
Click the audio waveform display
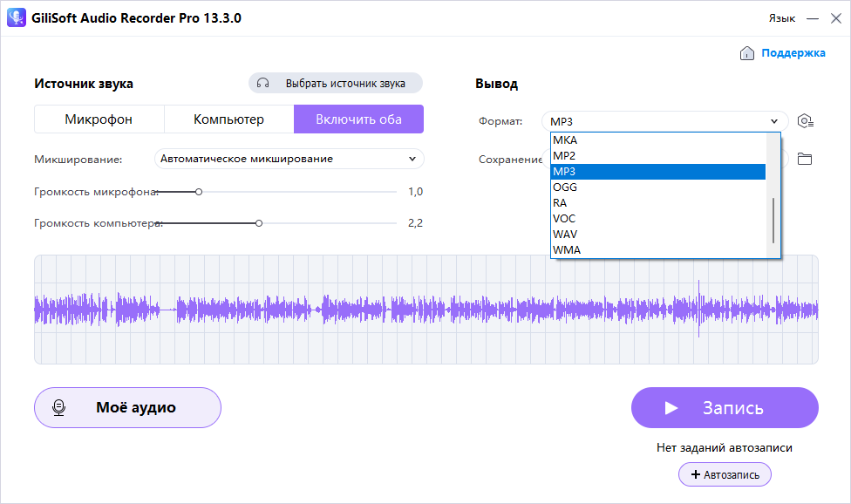426,310
